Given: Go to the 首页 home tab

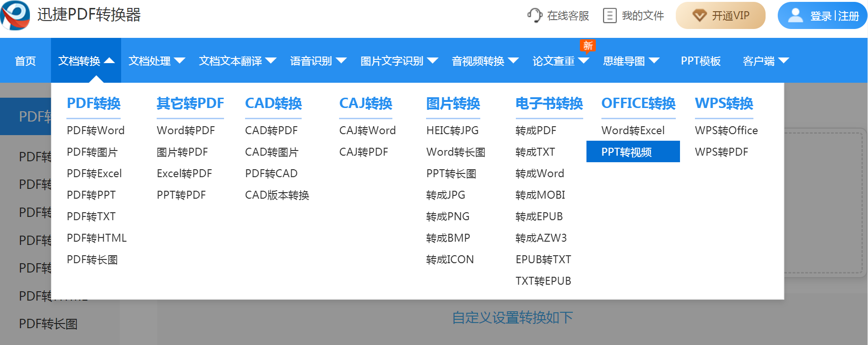Looking at the screenshot, I should point(25,61).
